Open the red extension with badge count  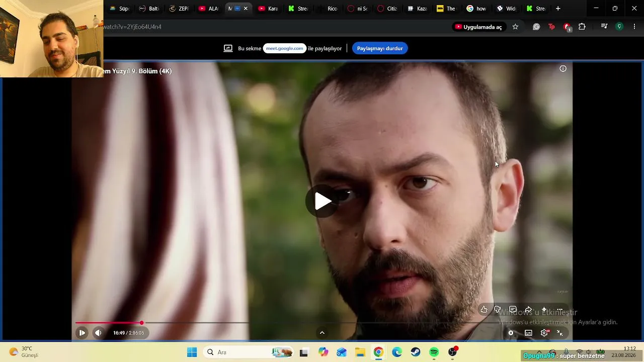pyautogui.click(x=567, y=27)
